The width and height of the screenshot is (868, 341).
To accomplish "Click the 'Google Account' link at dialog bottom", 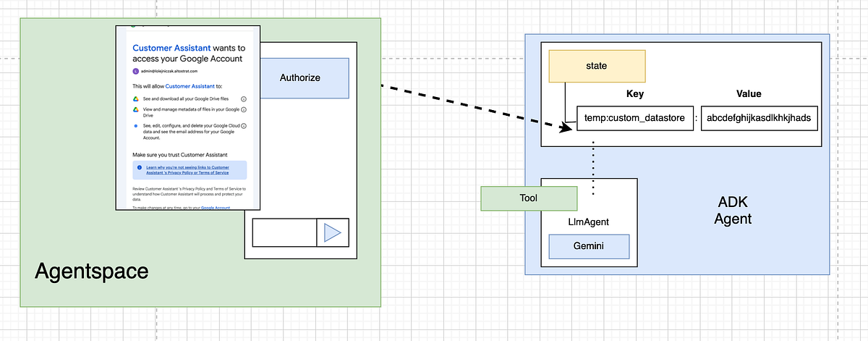I will (x=216, y=208).
